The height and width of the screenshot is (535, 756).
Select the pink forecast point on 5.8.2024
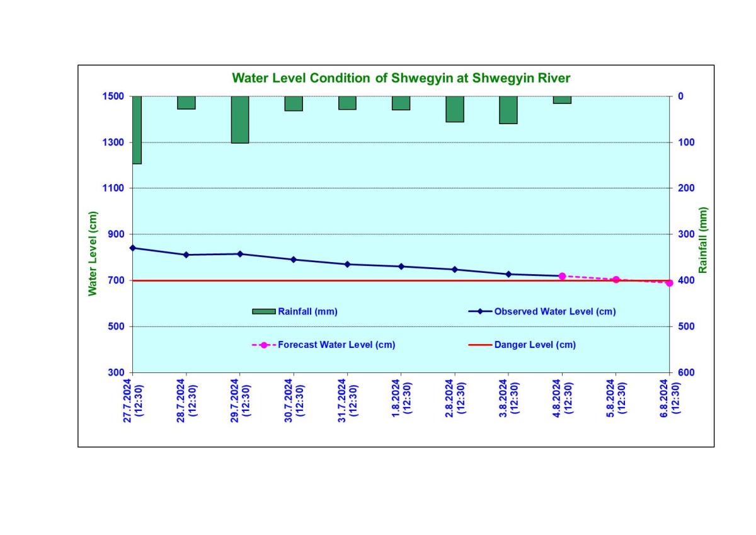click(616, 279)
